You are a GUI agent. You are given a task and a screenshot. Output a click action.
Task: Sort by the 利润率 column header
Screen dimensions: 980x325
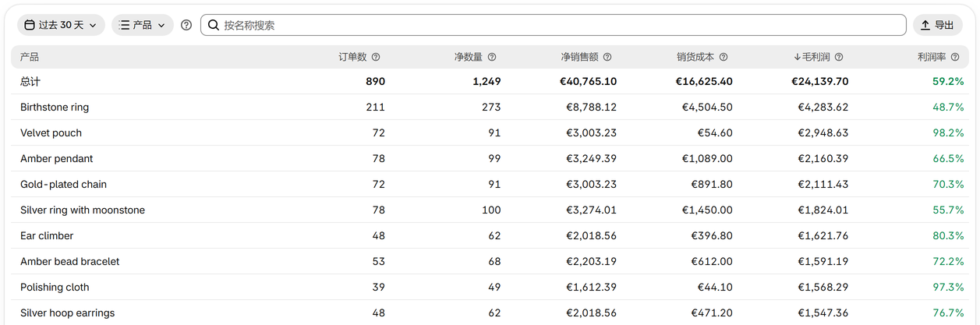point(932,57)
